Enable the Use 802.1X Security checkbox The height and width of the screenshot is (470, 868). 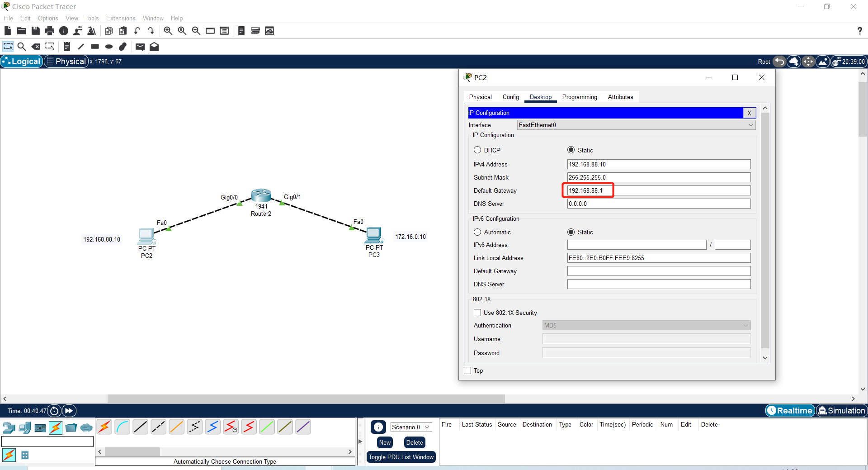coord(477,313)
